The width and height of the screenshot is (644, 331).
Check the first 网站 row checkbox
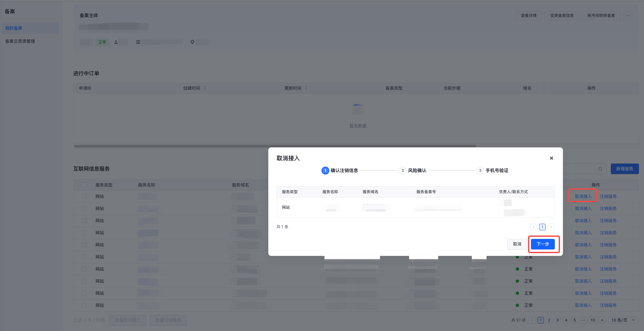(84, 196)
